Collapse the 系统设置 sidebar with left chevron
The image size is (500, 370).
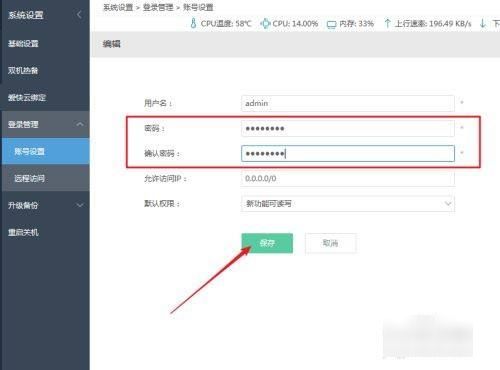(x=79, y=15)
